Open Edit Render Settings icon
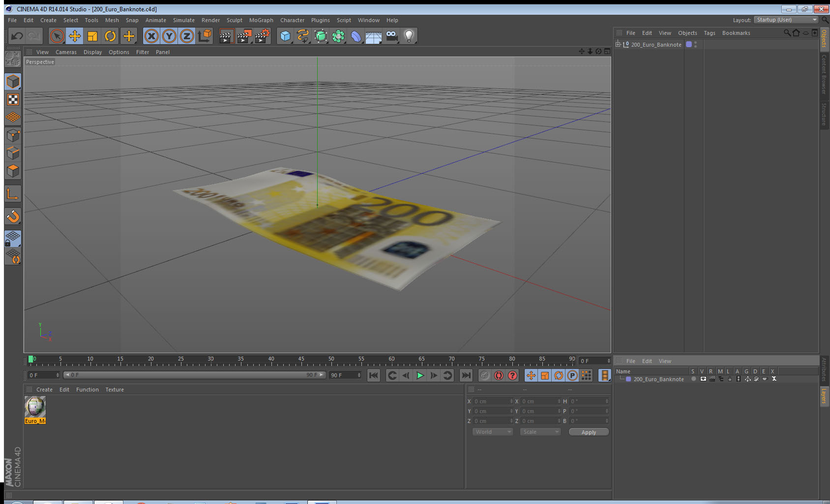 point(263,36)
